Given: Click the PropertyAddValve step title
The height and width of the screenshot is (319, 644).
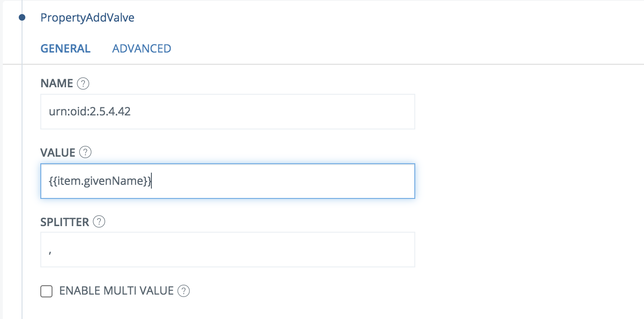Looking at the screenshot, I should point(88,18).
